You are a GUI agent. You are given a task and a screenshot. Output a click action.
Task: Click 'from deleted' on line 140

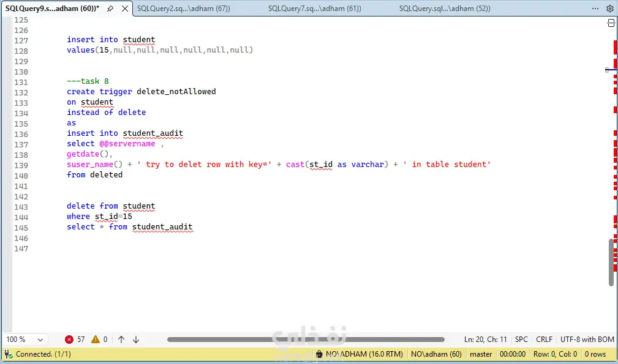(94, 175)
